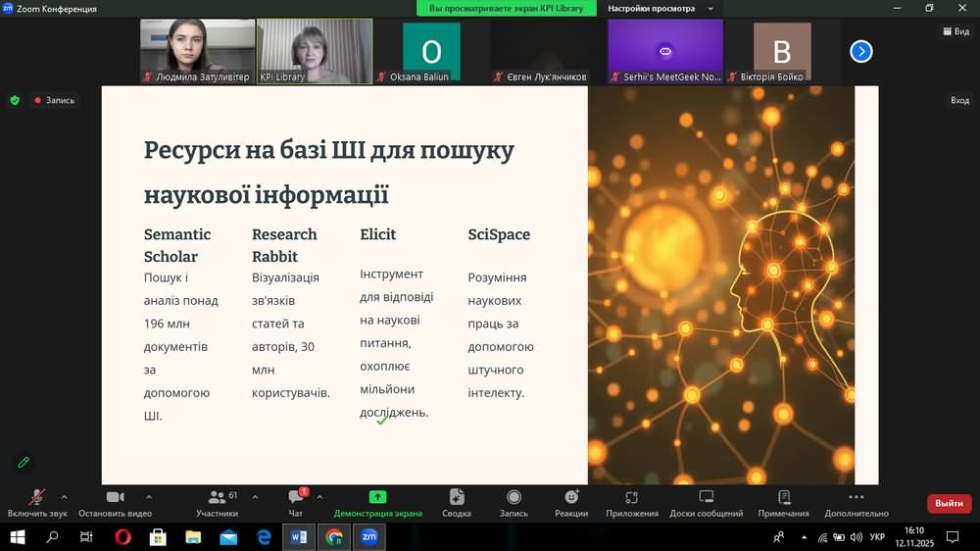Open the Примечания notes tool

point(783,502)
